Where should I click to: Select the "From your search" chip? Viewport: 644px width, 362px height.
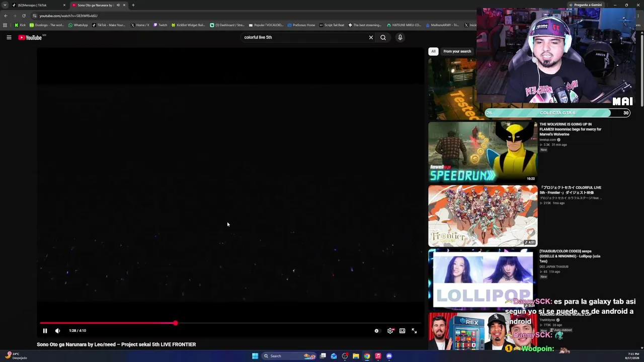pyautogui.click(x=457, y=51)
